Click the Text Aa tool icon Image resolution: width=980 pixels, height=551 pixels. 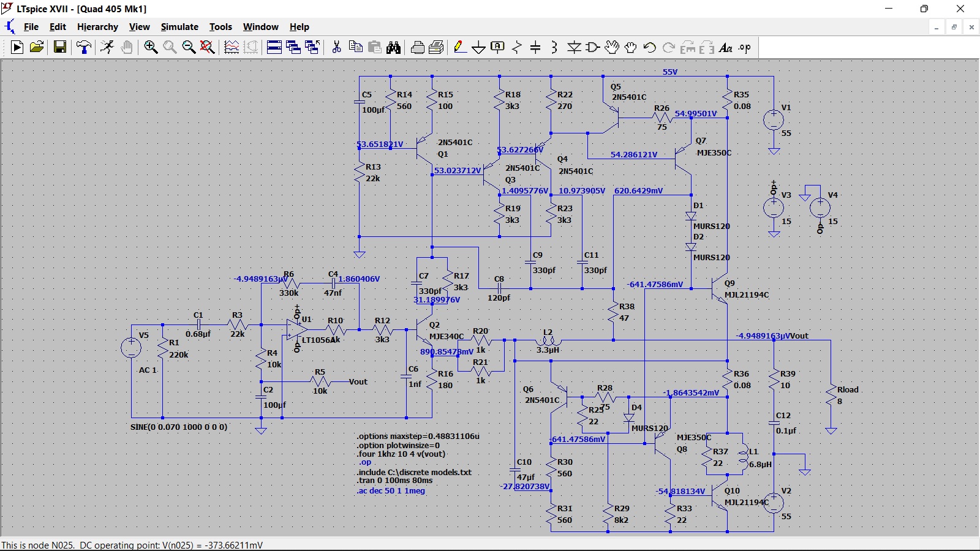[x=726, y=47]
